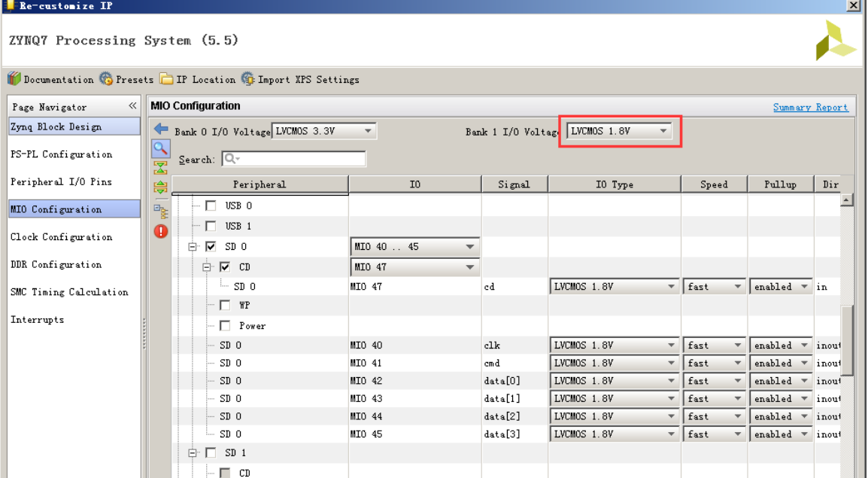Image resolution: width=868 pixels, height=478 pixels.
Task: Open Pullup dropdown for MIO 41 cmd
Action: 781,363
